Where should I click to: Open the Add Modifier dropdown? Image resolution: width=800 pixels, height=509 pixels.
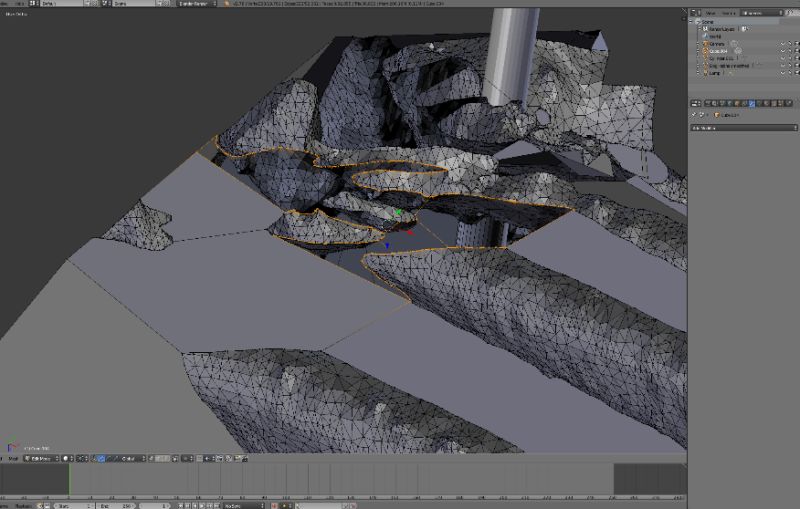(744, 128)
